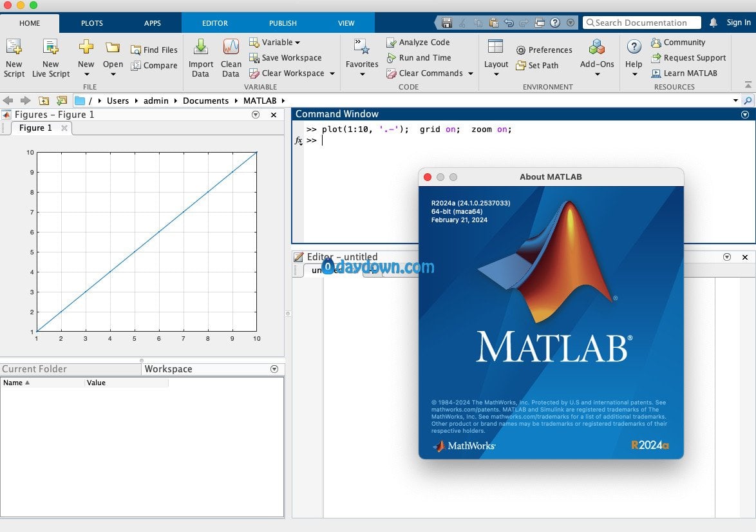Switch to the EDITOR tab

(x=215, y=23)
